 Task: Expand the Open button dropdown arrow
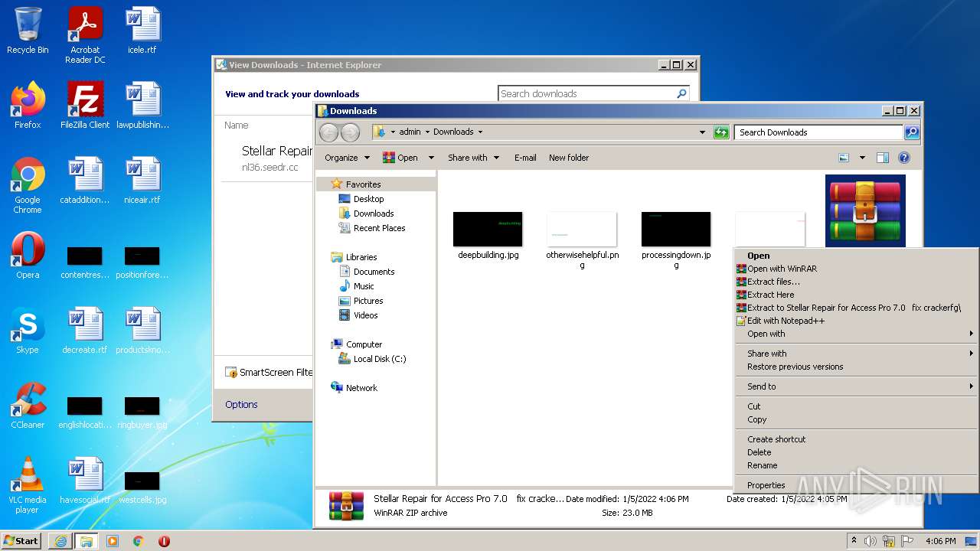(x=431, y=158)
